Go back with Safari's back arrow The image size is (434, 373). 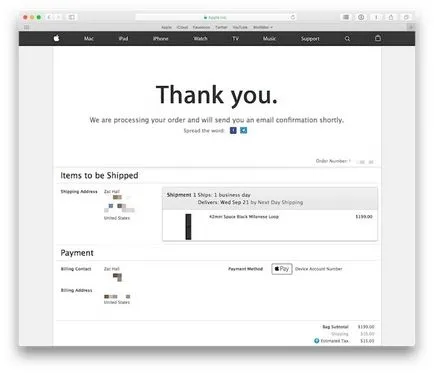point(49,17)
